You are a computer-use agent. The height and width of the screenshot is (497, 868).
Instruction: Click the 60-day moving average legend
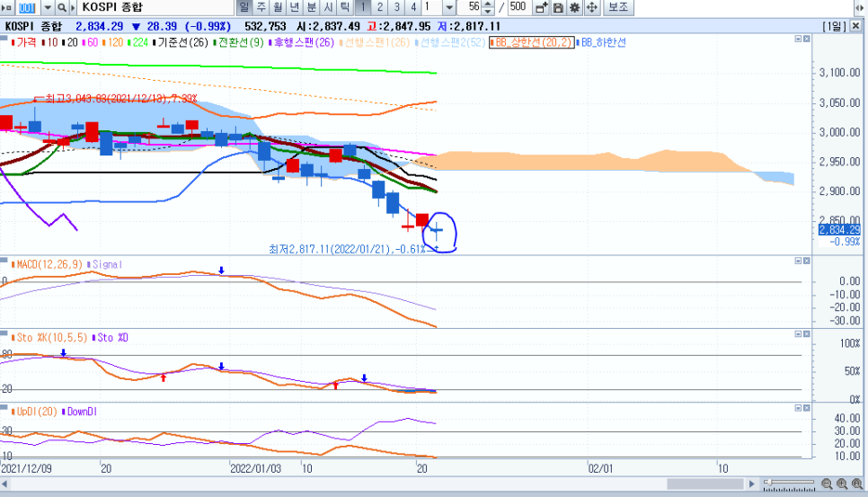click(x=90, y=42)
